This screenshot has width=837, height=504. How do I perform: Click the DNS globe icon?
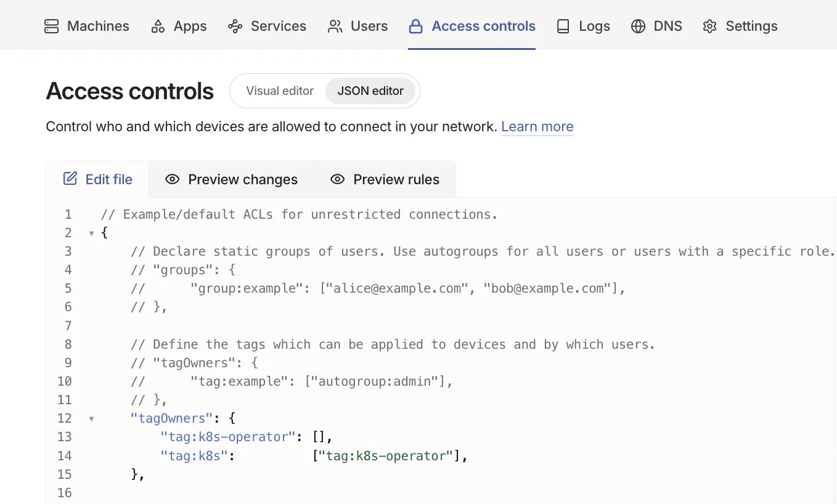(638, 26)
